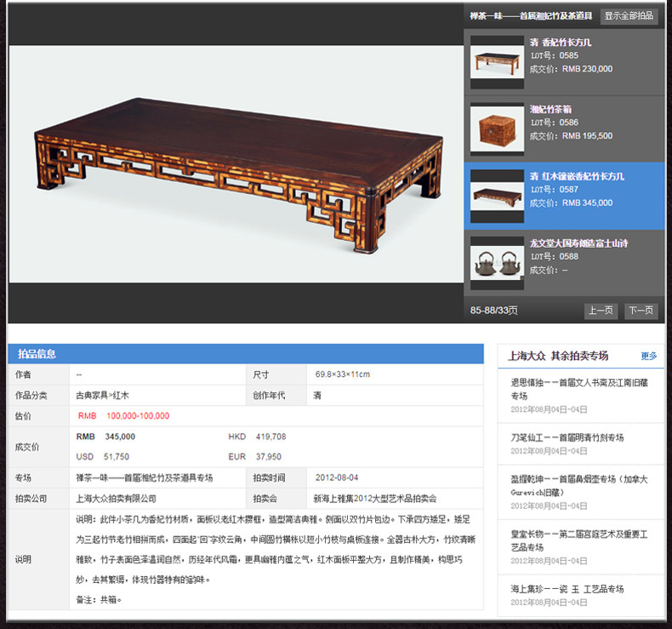Click 更多 link in other auctions panel
Image resolution: width=672 pixels, height=629 pixels.
coord(649,356)
